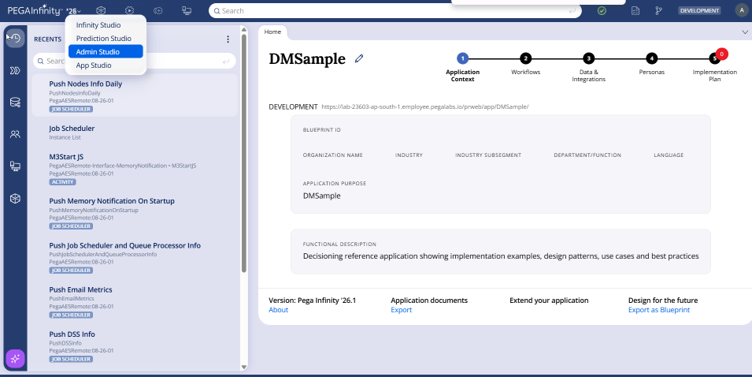Screen dimensions: 752x377
Task: Click the top global Search field
Action: pyautogui.click(x=395, y=11)
